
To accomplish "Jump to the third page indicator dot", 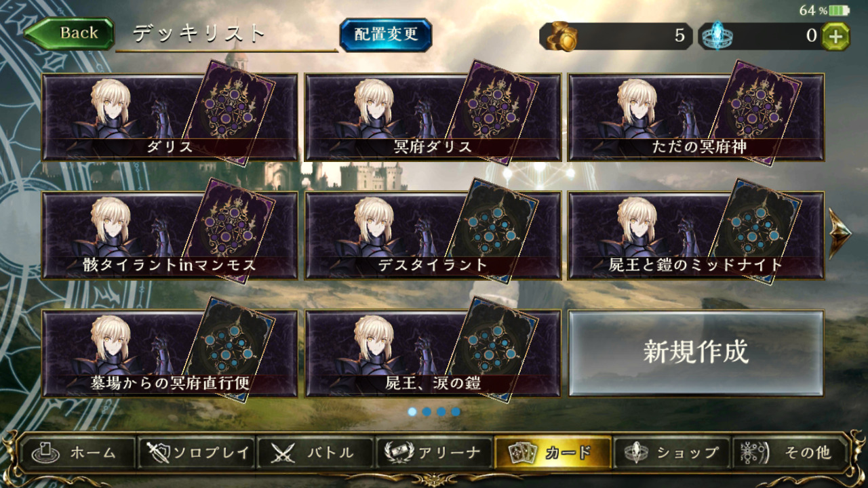I will (x=441, y=411).
